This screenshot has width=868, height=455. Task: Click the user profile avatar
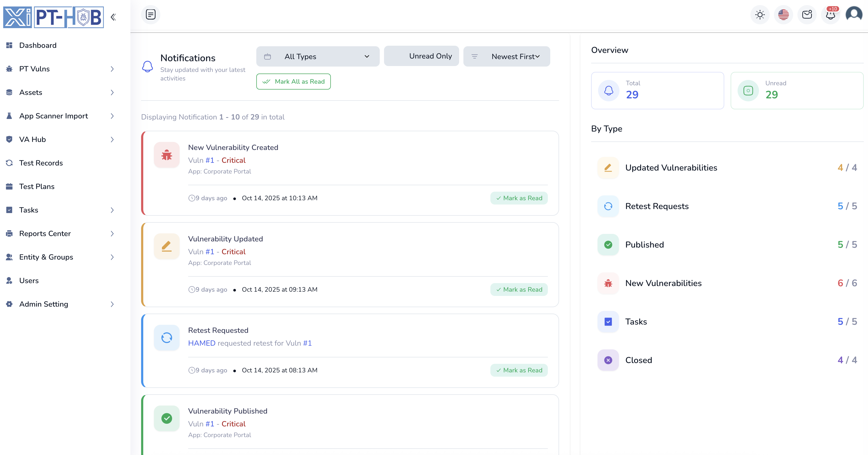(854, 15)
